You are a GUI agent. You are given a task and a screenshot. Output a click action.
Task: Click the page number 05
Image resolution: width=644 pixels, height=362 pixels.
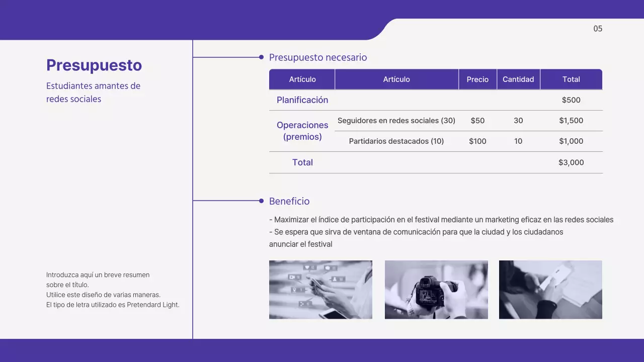coord(598,29)
